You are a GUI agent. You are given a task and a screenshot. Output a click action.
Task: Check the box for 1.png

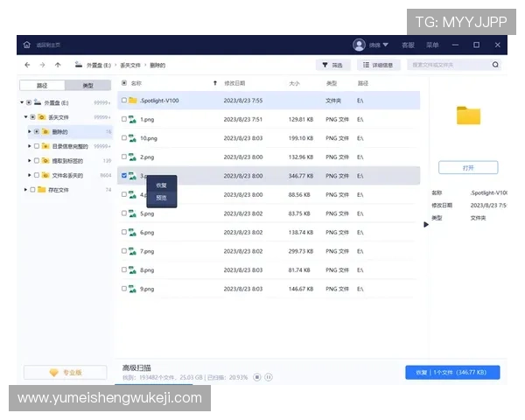point(124,119)
